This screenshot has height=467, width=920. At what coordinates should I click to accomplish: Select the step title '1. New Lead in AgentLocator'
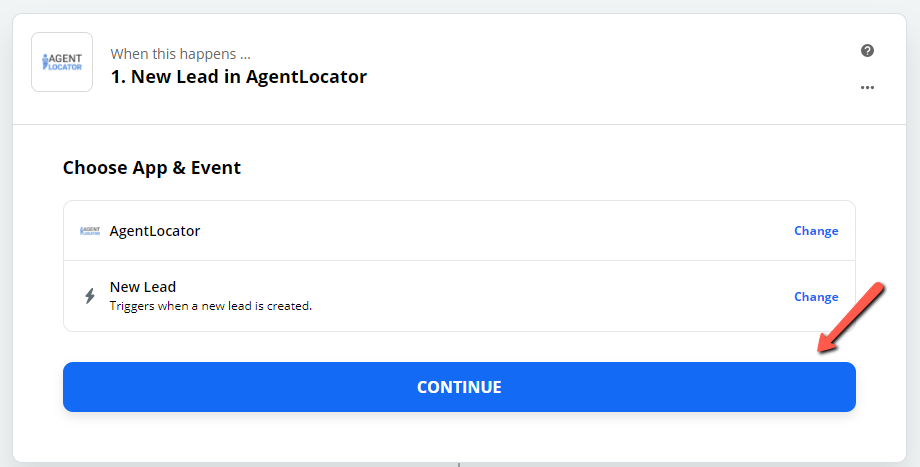click(x=239, y=77)
